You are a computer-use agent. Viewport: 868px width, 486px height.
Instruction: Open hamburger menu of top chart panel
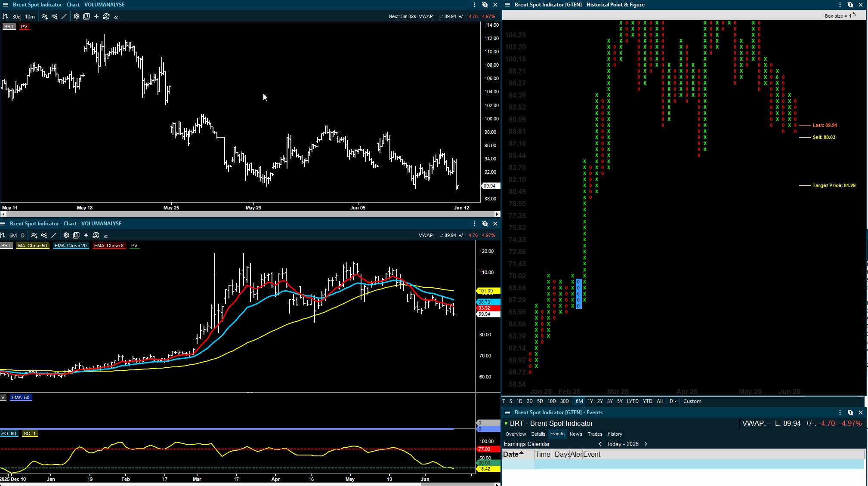[6, 5]
